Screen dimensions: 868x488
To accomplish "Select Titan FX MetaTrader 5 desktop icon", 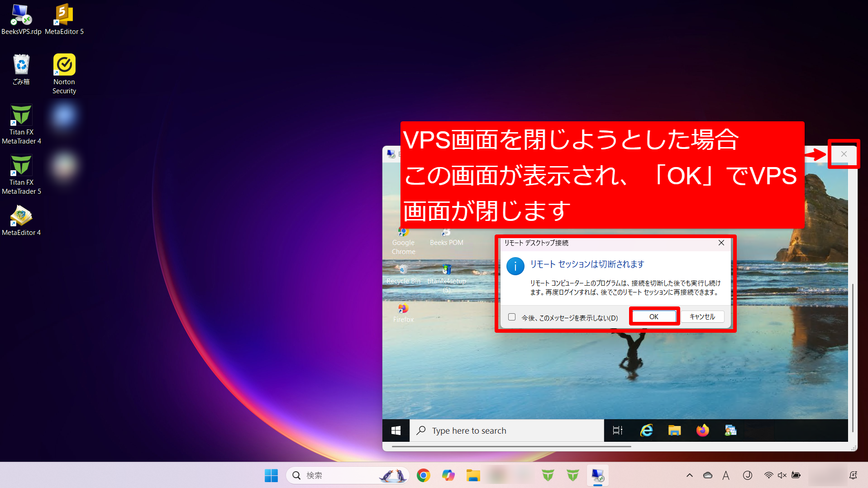I will point(21,174).
